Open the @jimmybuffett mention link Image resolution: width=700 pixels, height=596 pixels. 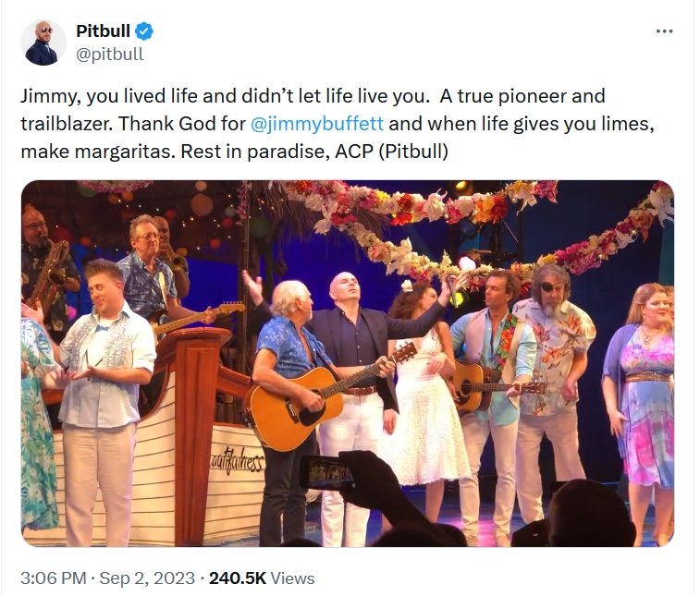[317, 124]
